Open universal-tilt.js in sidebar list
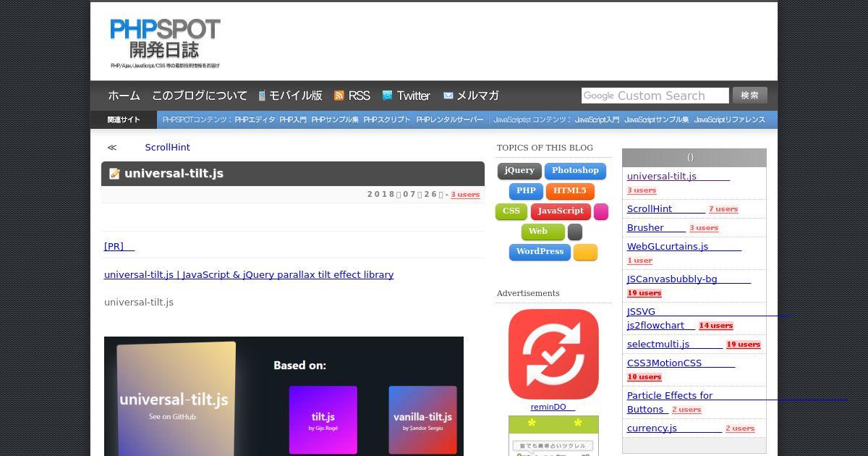 pyautogui.click(x=678, y=176)
